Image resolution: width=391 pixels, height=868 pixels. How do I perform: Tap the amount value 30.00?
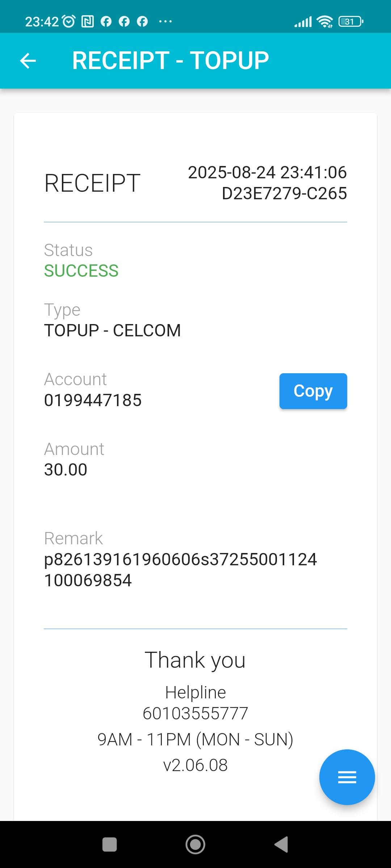[66, 470]
